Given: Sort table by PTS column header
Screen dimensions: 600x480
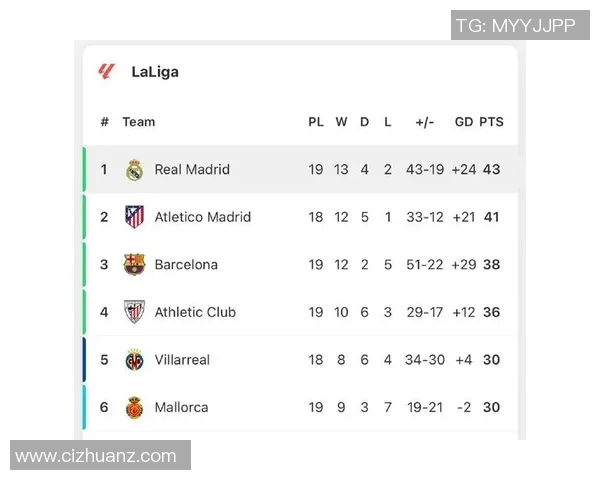Looking at the screenshot, I should [491, 122].
